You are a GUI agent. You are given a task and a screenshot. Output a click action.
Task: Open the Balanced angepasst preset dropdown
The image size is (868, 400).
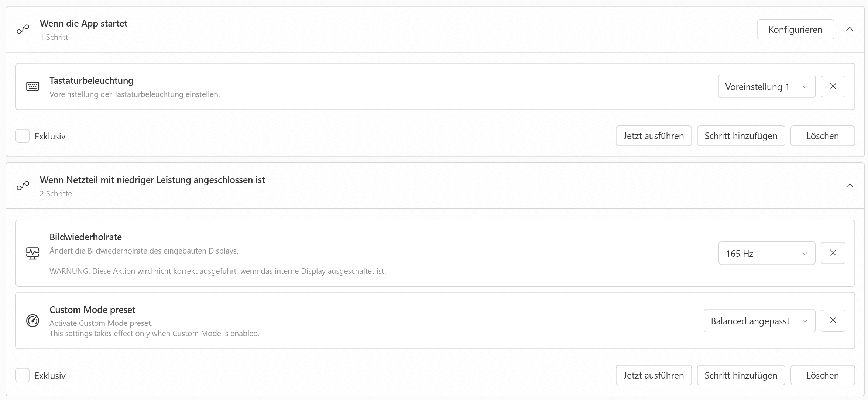click(759, 321)
